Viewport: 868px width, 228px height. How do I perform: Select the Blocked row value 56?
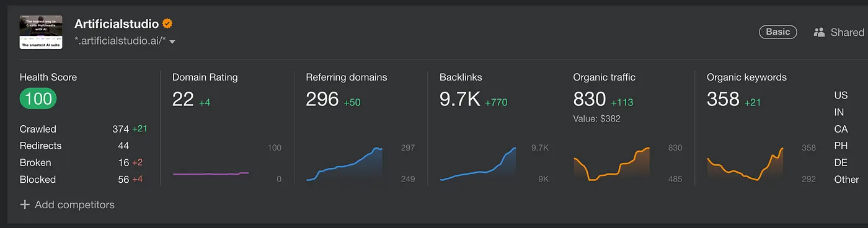tap(123, 179)
